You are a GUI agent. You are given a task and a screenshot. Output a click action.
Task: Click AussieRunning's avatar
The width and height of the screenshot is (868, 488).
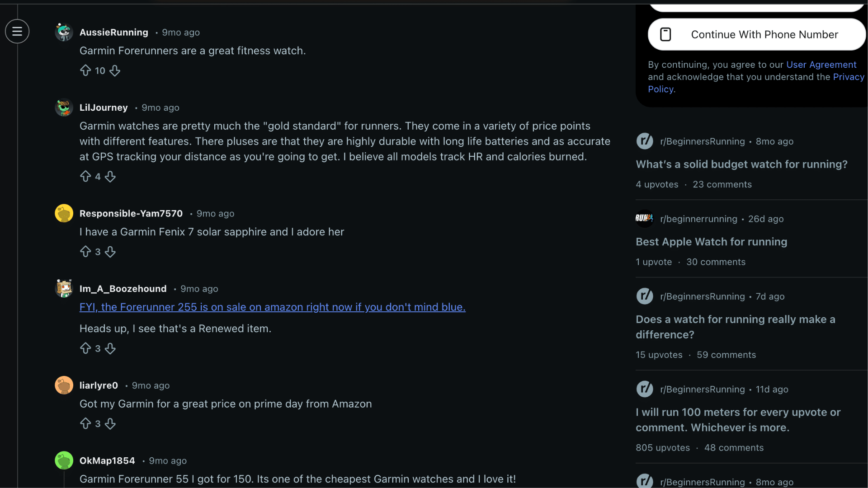tap(64, 32)
